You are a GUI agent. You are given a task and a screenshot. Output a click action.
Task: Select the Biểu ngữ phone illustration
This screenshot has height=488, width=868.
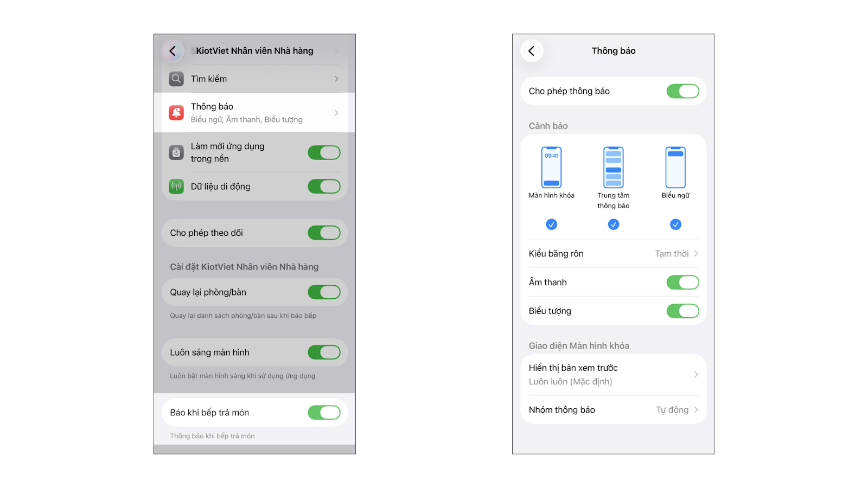[x=675, y=168]
